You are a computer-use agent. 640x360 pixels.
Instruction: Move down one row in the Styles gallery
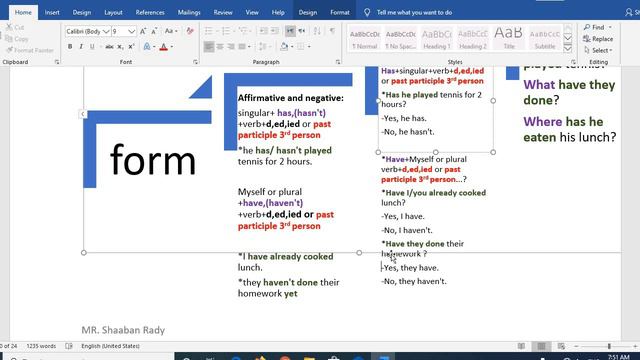click(x=568, y=38)
